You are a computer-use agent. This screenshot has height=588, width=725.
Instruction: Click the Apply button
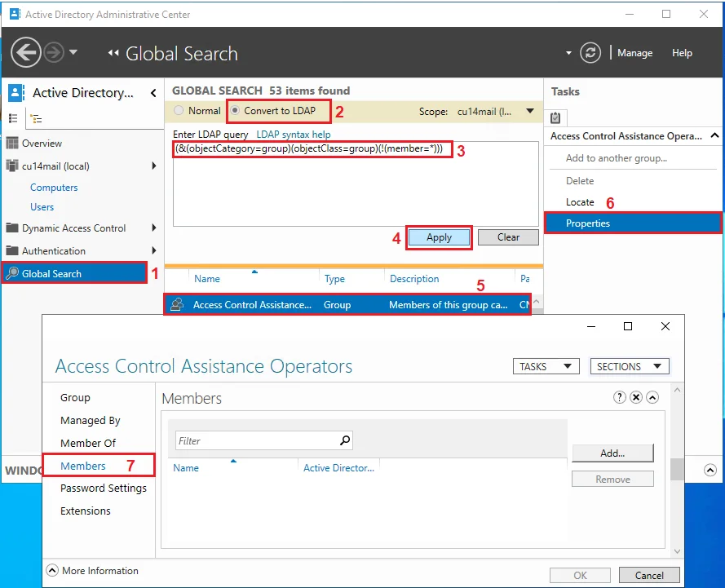[x=439, y=237]
